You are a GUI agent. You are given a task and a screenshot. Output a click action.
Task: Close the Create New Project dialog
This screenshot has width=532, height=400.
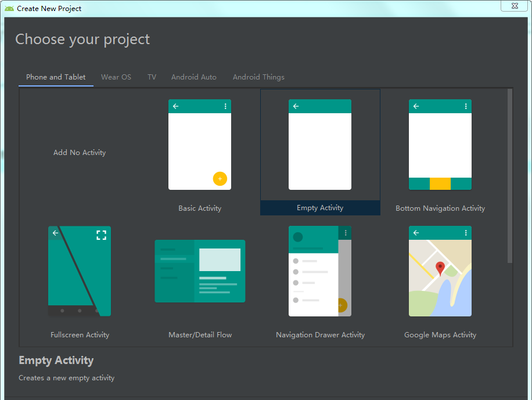coord(515,6)
